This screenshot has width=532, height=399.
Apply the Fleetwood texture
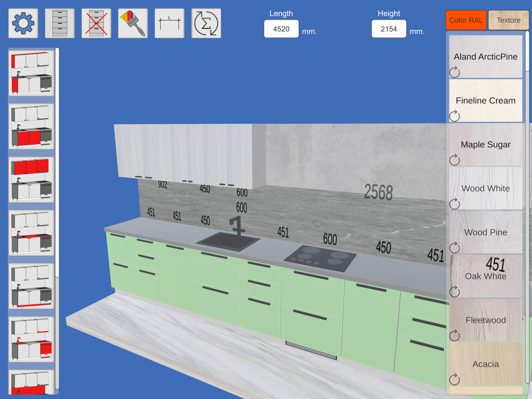486,320
